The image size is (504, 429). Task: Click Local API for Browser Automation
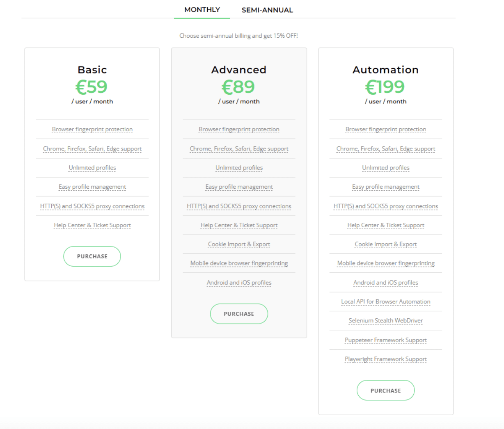point(385,301)
